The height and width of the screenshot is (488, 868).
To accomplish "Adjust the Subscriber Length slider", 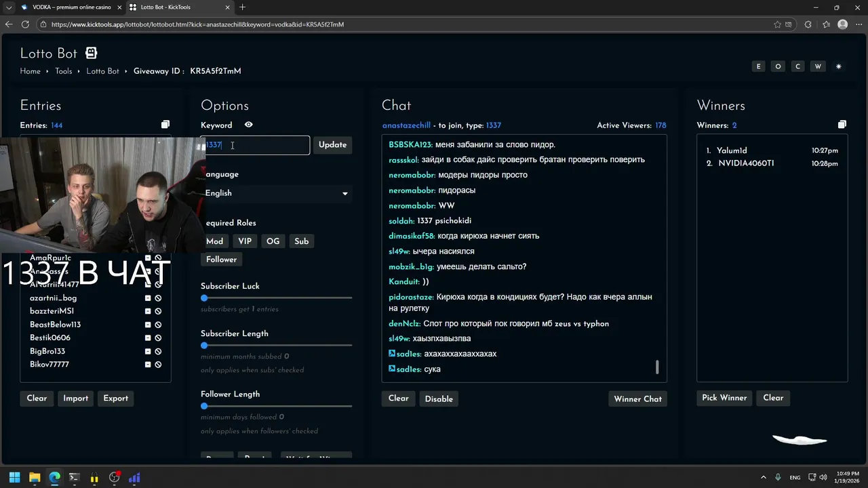I will point(277,346).
